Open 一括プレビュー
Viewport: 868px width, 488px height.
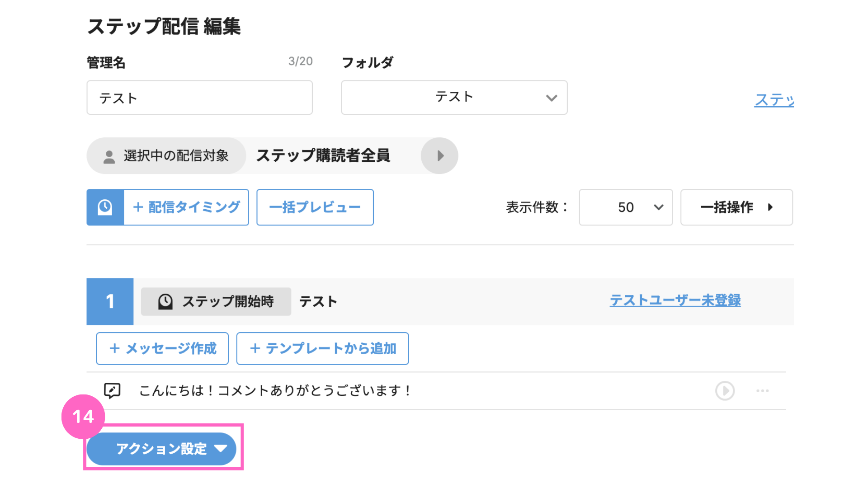point(315,207)
